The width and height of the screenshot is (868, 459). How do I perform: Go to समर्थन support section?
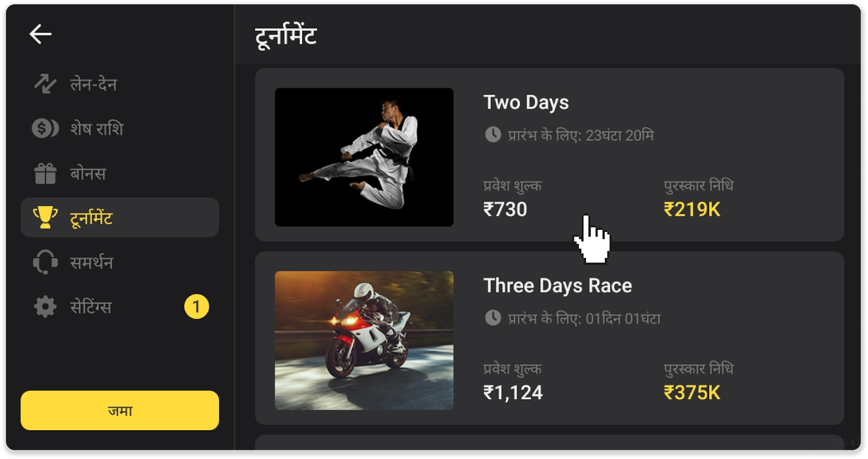pyautogui.click(x=120, y=262)
